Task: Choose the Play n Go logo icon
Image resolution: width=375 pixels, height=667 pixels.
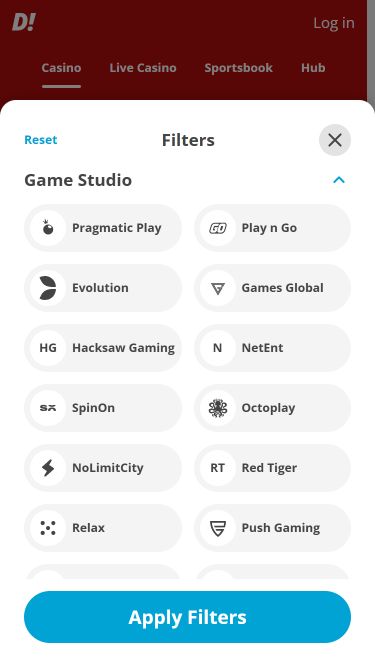Action: pos(218,228)
